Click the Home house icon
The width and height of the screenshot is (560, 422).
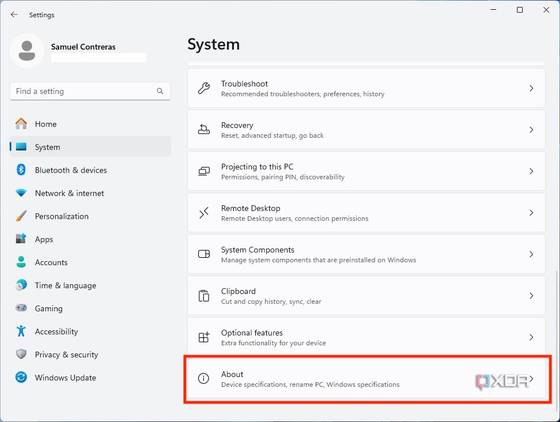click(21, 124)
